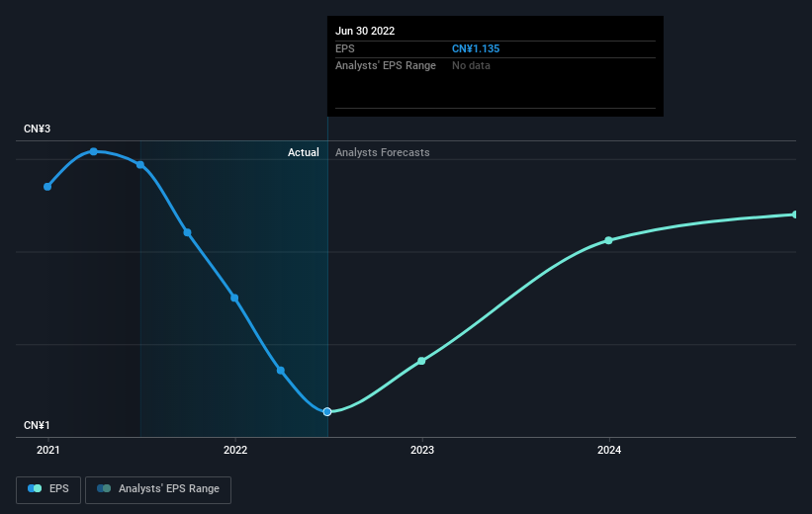Click the Analysts' EPS Range legend dots icon
This screenshot has width=812, height=514.
click(x=103, y=488)
